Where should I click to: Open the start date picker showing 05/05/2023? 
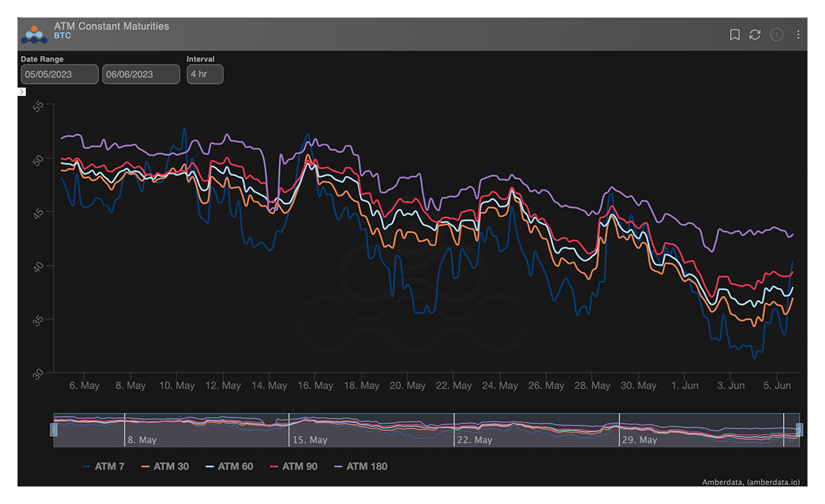tap(59, 74)
